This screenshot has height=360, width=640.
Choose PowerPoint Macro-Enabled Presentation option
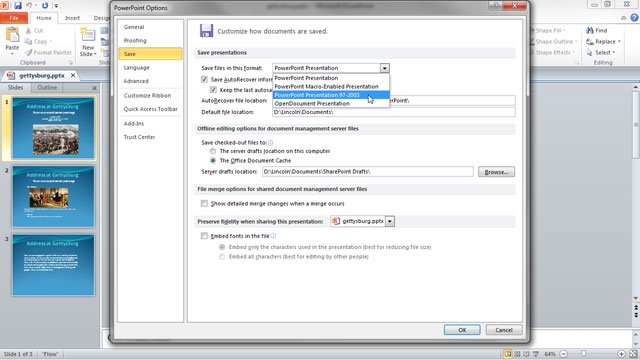point(331,87)
